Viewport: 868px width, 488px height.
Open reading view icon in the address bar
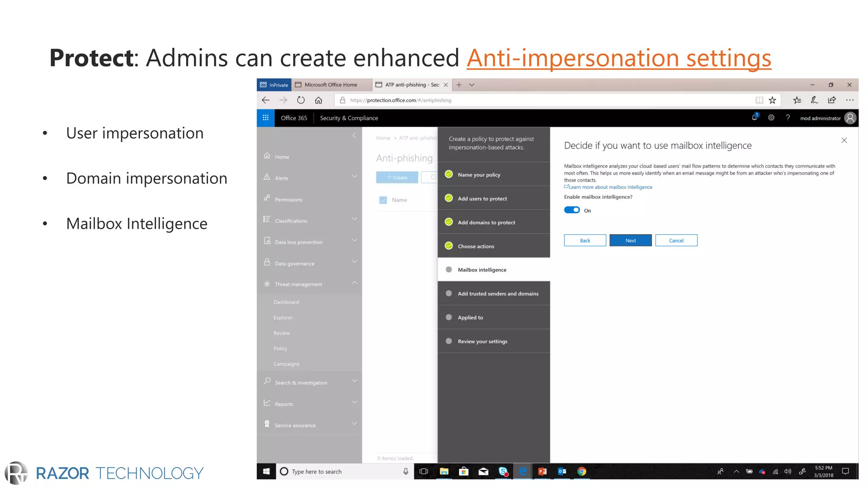point(759,100)
